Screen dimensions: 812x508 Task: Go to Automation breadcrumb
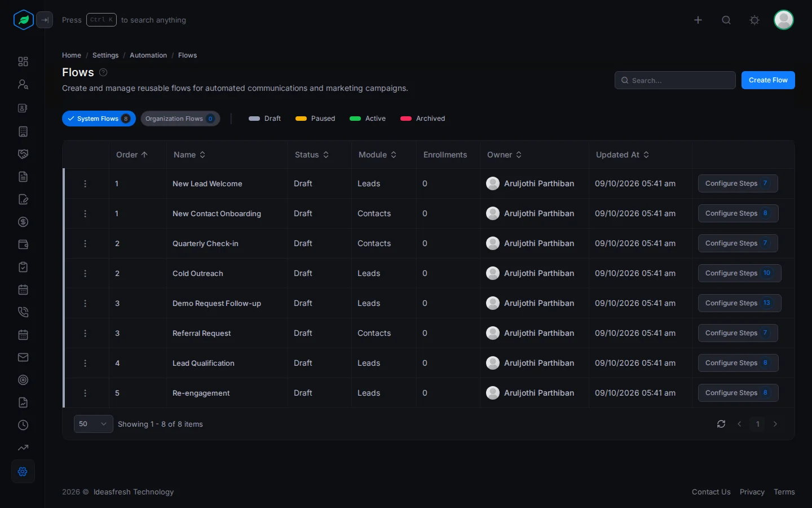pos(148,55)
